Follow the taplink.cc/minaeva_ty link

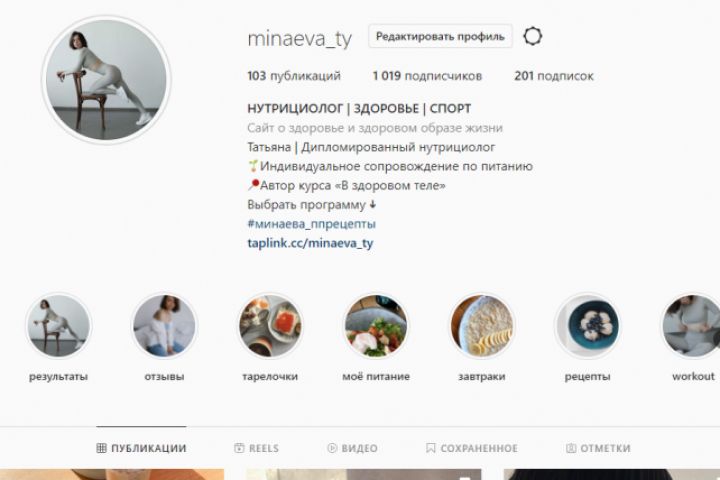point(310,243)
